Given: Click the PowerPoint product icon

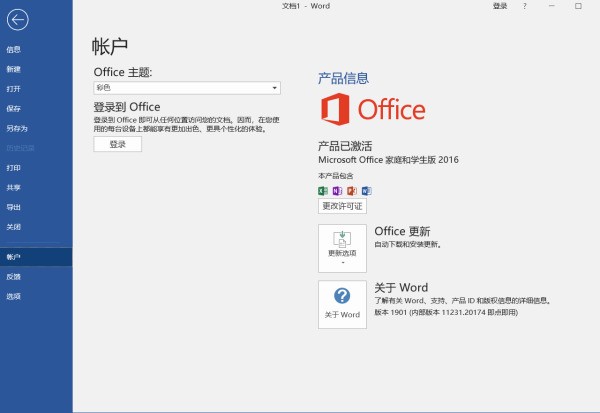Looking at the screenshot, I should coord(352,191).
